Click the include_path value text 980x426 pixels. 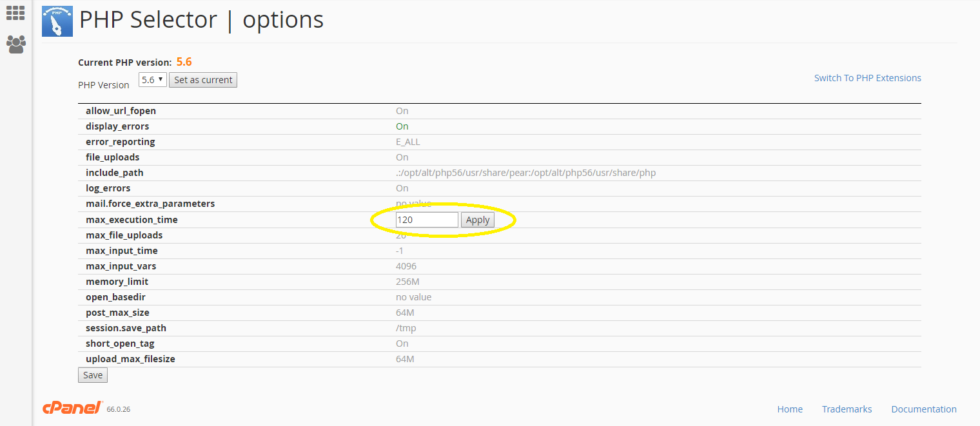click(525, 173)
